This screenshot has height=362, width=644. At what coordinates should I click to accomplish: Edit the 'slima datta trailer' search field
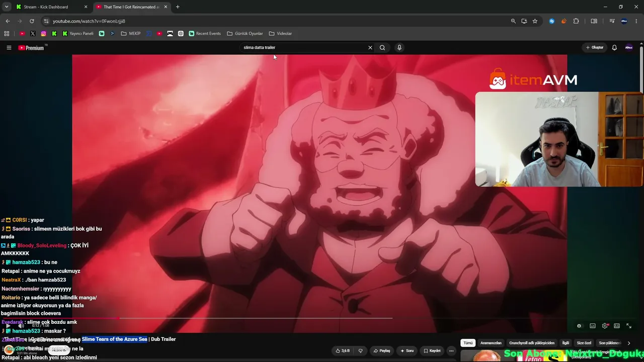click(304, 48)
